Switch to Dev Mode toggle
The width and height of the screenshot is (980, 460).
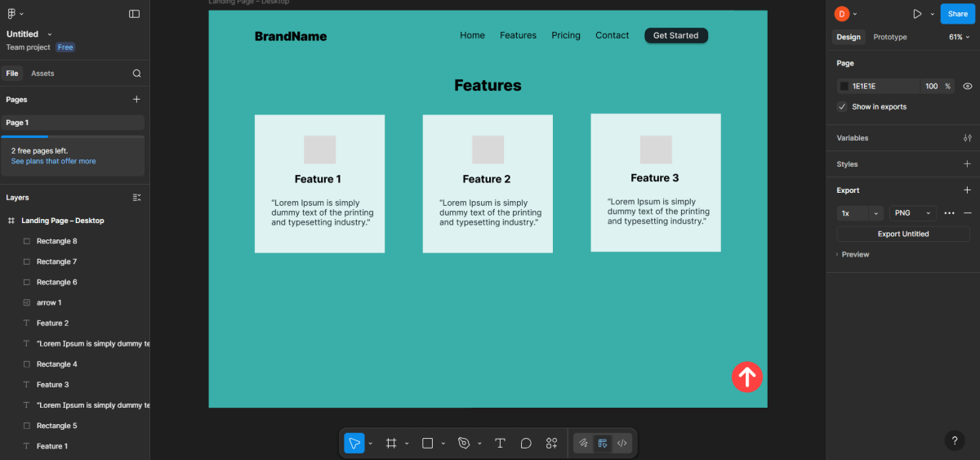coord(622,443)
